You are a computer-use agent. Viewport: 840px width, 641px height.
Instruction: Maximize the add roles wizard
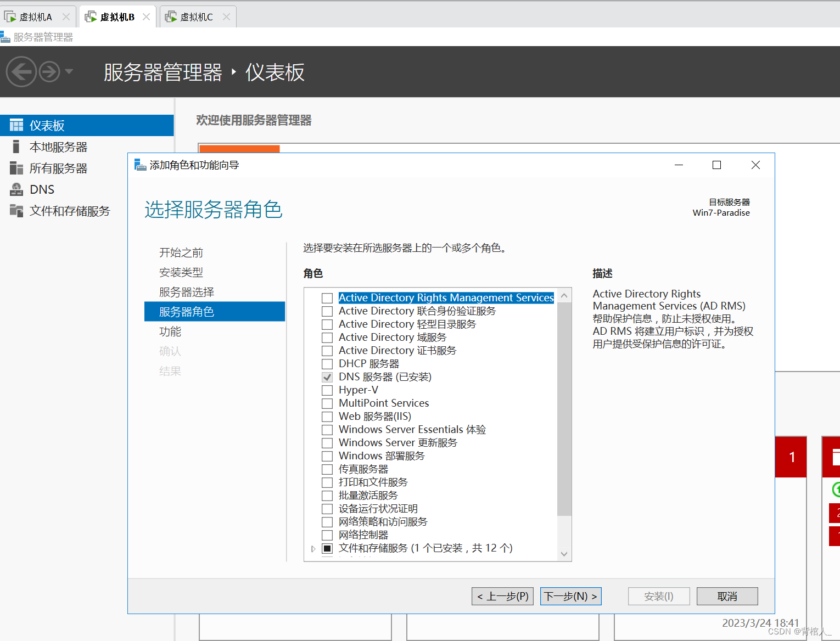tap(716, 165)
